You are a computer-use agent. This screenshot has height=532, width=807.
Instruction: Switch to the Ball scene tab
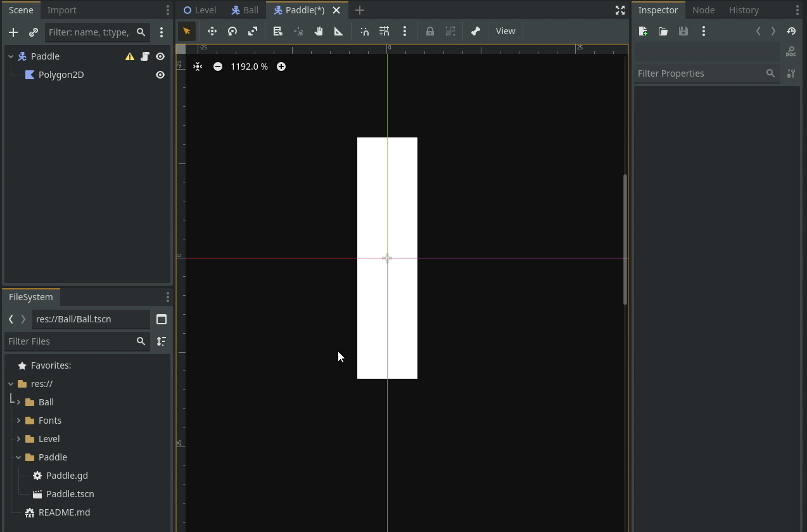coord(245,10)
